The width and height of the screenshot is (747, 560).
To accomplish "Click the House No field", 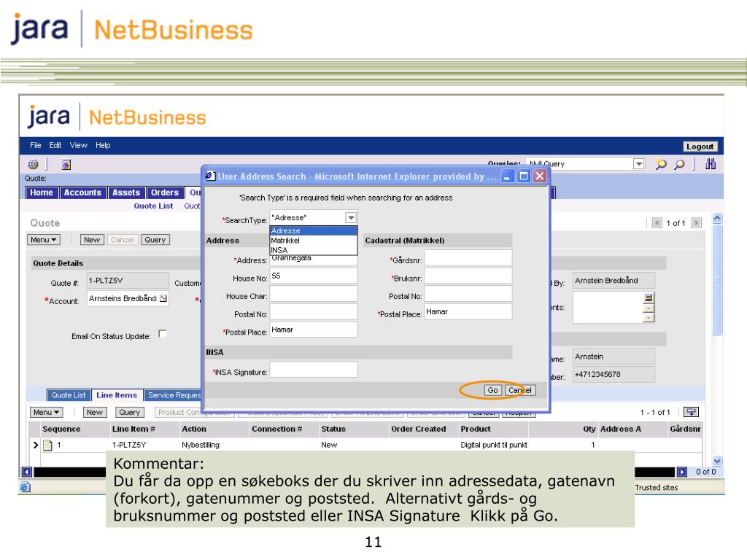I will [x=314, y=276].
